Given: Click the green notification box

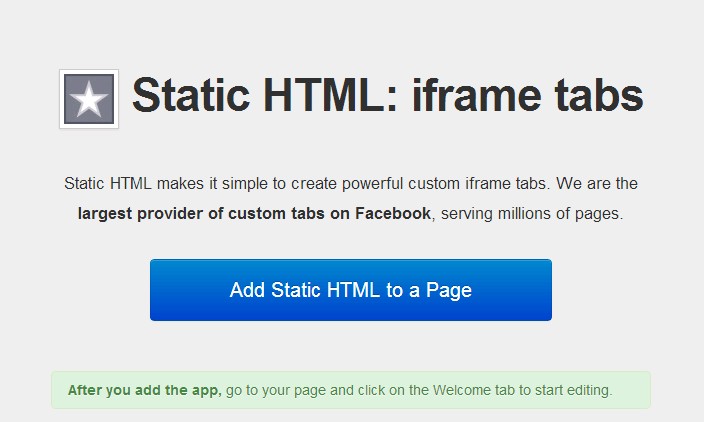Looking at the screenshot, I should [351, 390].
